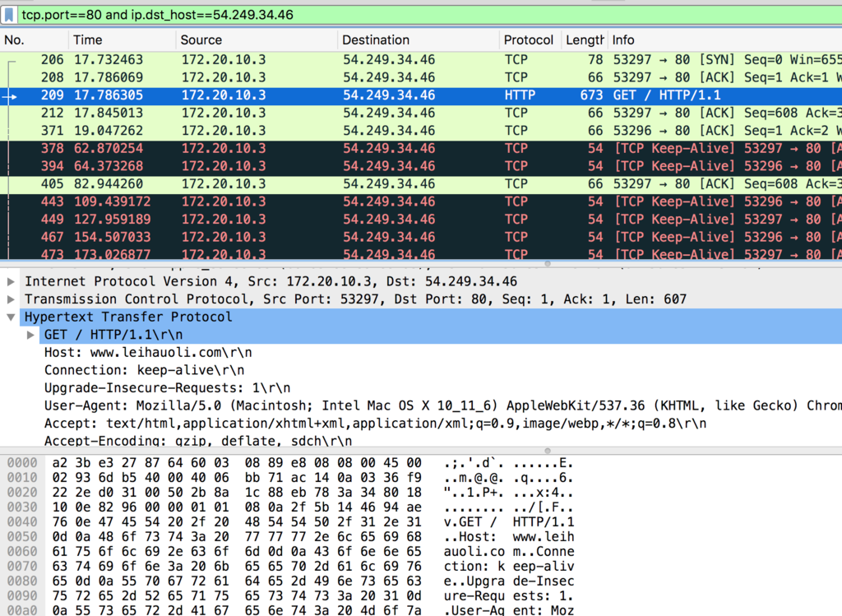Image resolution: width=842 pixels, height=616 pixels.
Task: Expand Transmission Control Protocol tree node
Action: click(11, 299)
